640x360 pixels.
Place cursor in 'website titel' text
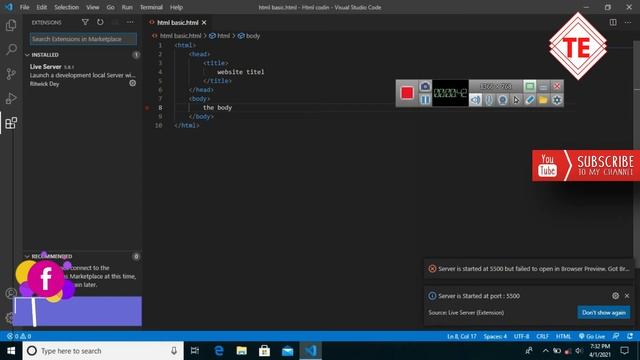[x=241, y=72]
